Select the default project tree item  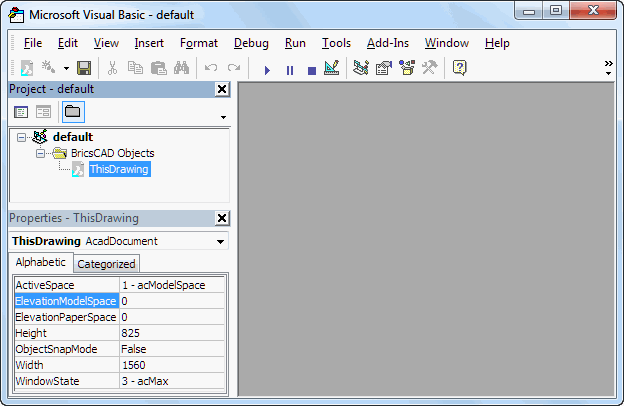(x=73, y=137)
